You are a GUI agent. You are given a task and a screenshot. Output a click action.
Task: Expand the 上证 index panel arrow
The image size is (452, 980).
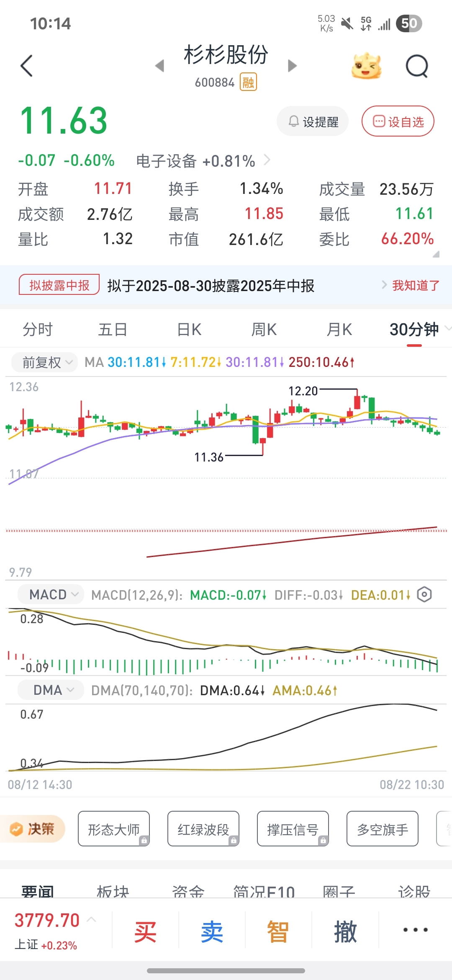click(92, 920)
